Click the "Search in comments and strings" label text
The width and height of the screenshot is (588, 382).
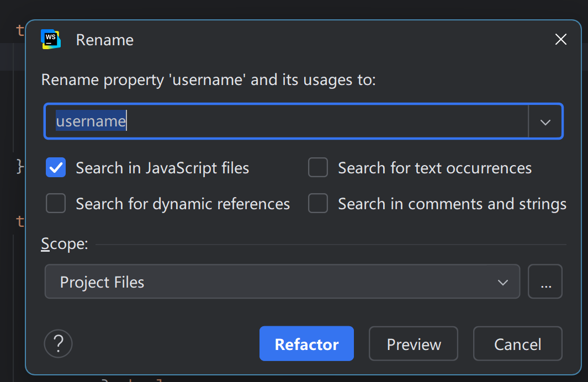point(452,204)
